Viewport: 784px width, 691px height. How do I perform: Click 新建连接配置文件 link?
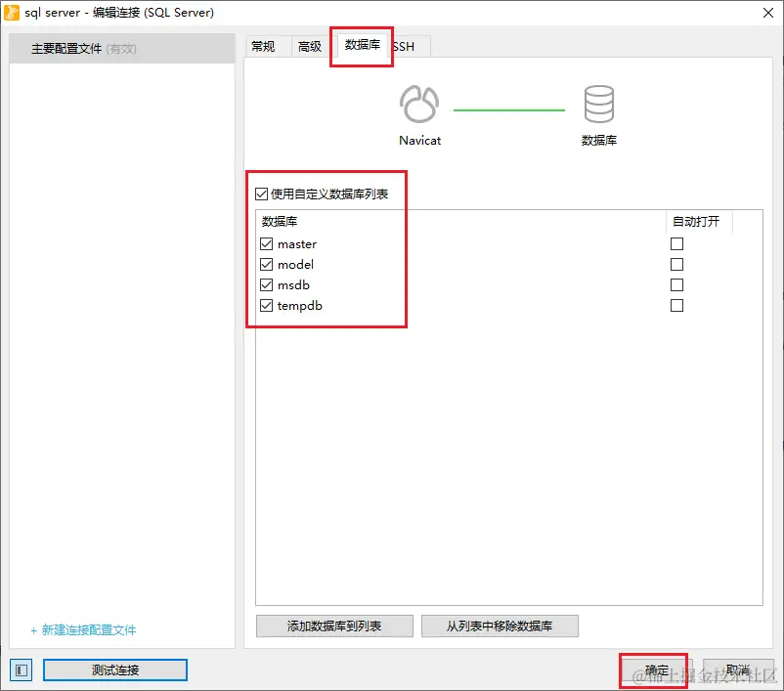[83, 630]
